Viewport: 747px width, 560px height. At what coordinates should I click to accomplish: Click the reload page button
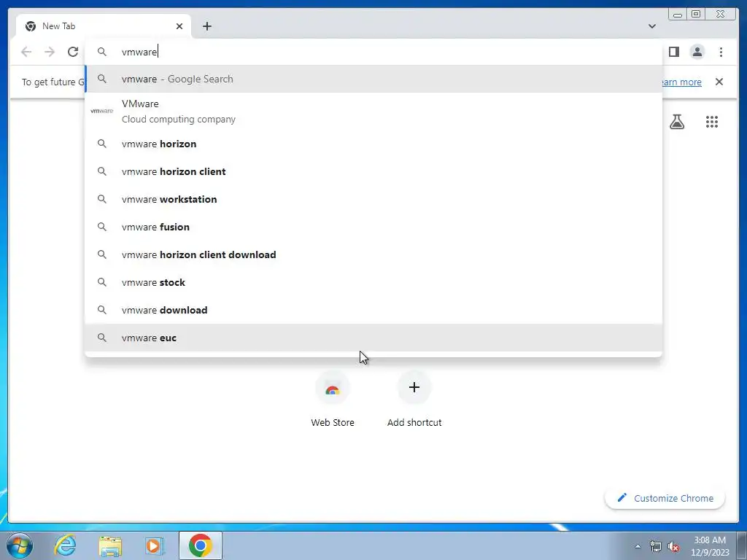pyautogui.click(x=73, y=52)
